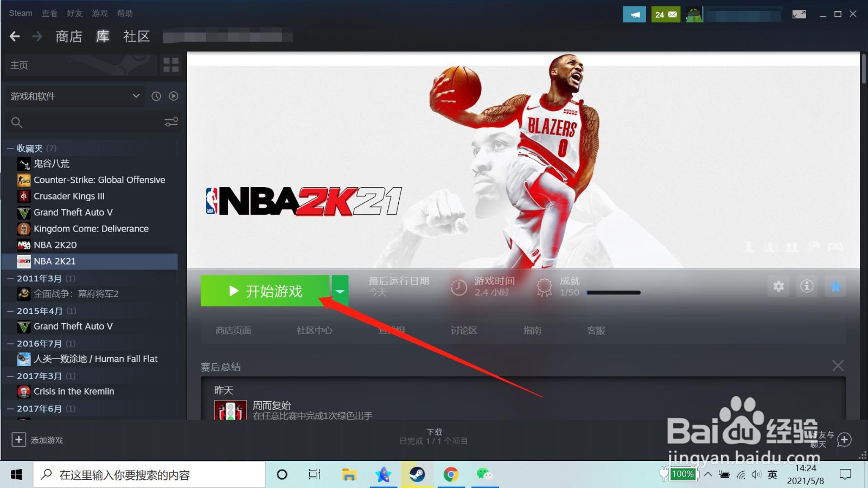Screen dimensions: 868x488
Task: Click the play-sort icon beside the clock
Action: tap(173, 96)
